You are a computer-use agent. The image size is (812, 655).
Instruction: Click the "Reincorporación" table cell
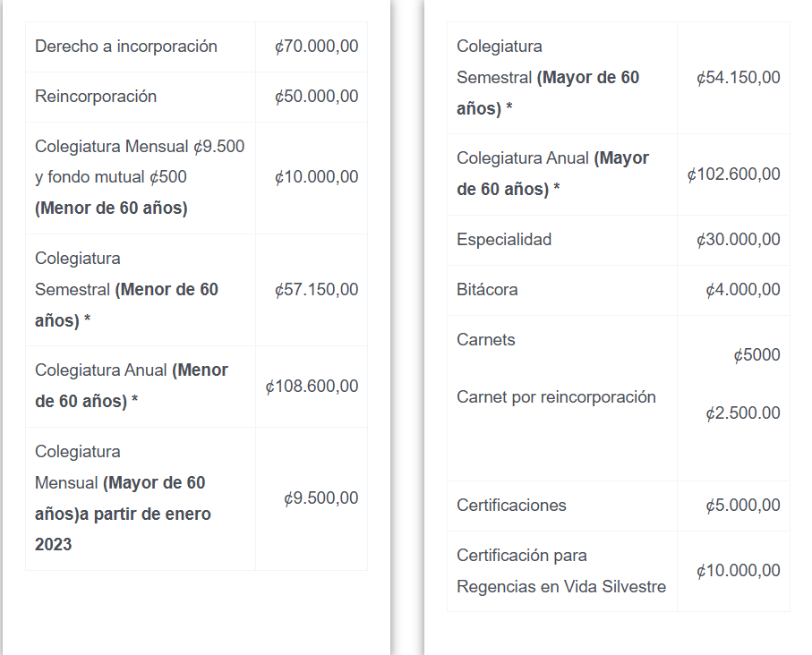96,97
